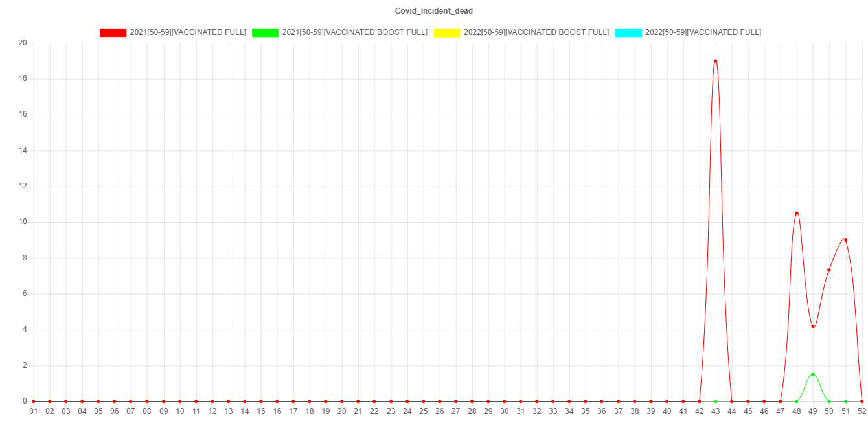Click the green peak point at week 49
The image size is (868, 434).
pyautogui.click(x=813, y=374)
